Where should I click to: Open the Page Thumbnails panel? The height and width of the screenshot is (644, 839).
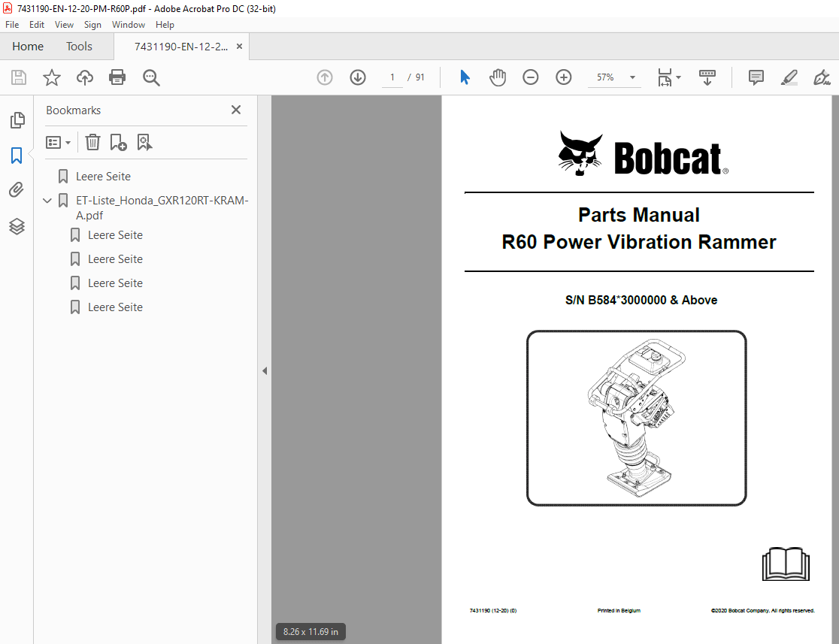(17, 119)
